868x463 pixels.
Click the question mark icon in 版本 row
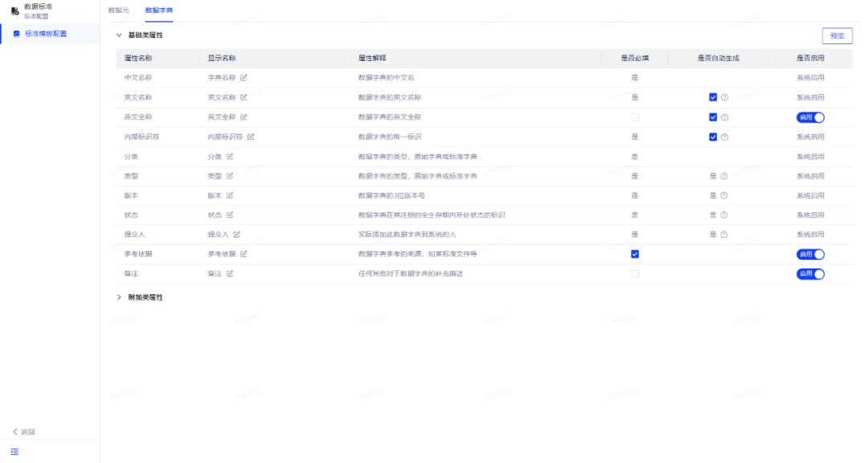click(724, 195)
